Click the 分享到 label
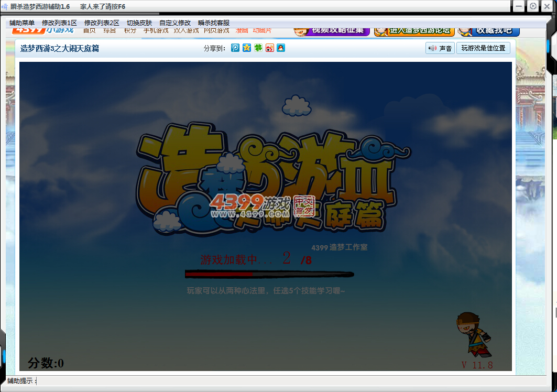 [214, 48]
